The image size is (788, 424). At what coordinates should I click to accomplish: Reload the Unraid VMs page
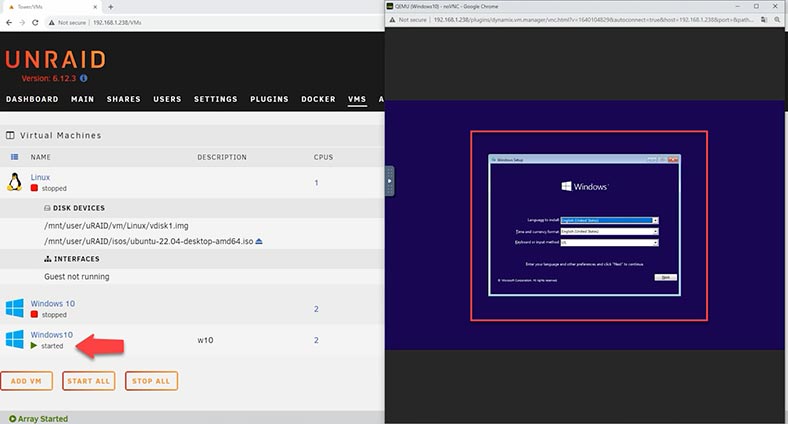coord(35,22)
